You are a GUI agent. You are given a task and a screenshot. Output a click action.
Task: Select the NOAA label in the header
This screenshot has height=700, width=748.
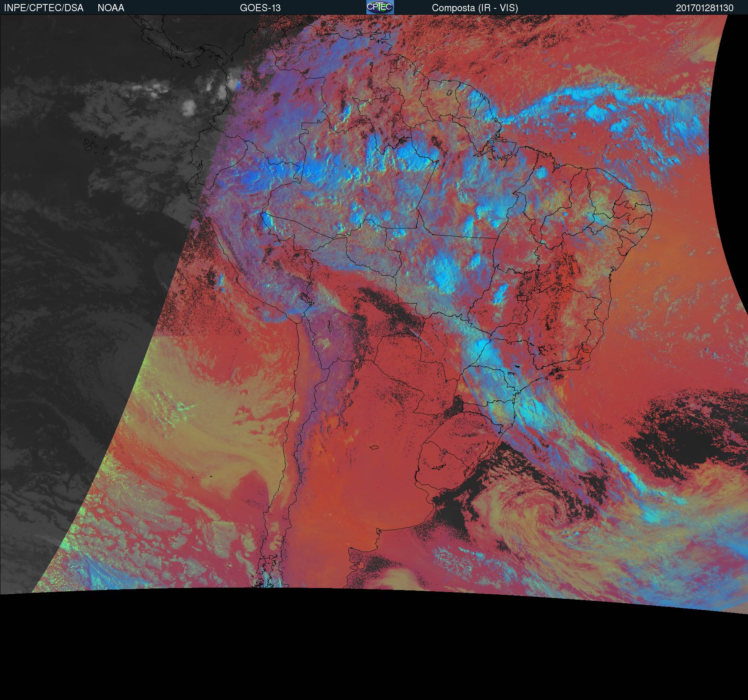[111, 8]
